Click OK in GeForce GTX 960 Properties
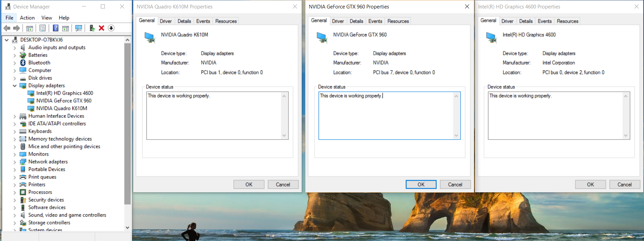This screenshot has height=241, width=644. coord(421,184)
